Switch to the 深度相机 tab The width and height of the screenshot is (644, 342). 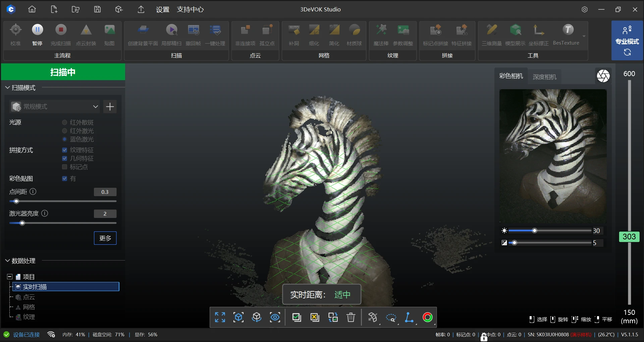(544, 77)
